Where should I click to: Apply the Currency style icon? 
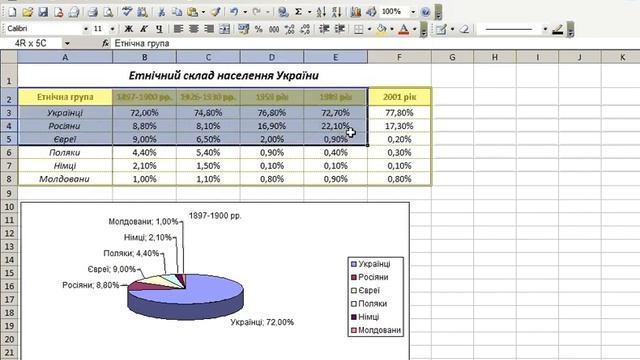click(x=244, y=29)
